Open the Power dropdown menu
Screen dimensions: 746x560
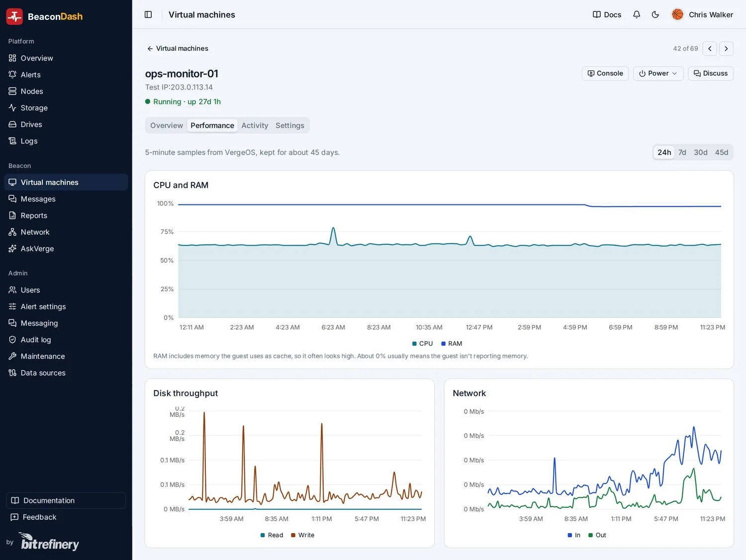658,74
